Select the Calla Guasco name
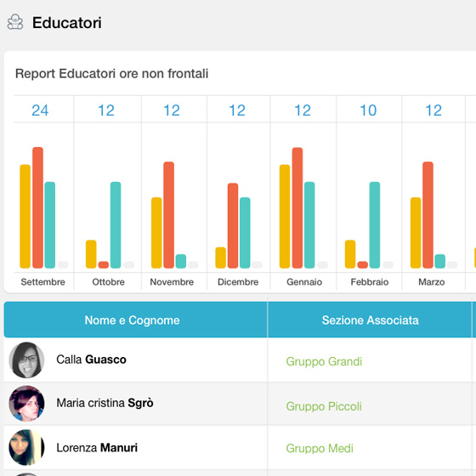The width and height of the screenshot is (476, 476). pyautogui.click(x=92, y=360)
